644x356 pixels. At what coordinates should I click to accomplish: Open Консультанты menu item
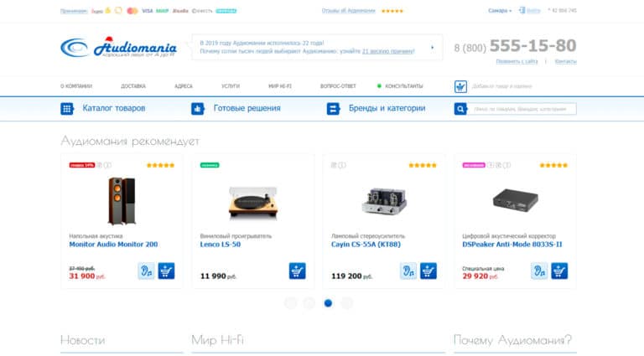tap(403, 86)
